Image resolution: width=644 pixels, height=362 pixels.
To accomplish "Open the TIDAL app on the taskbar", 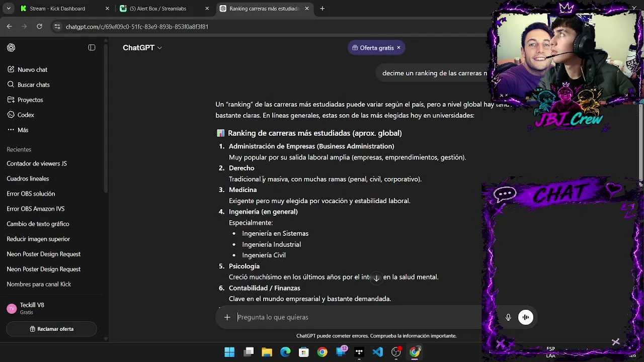I will click(x=359, y=352).
